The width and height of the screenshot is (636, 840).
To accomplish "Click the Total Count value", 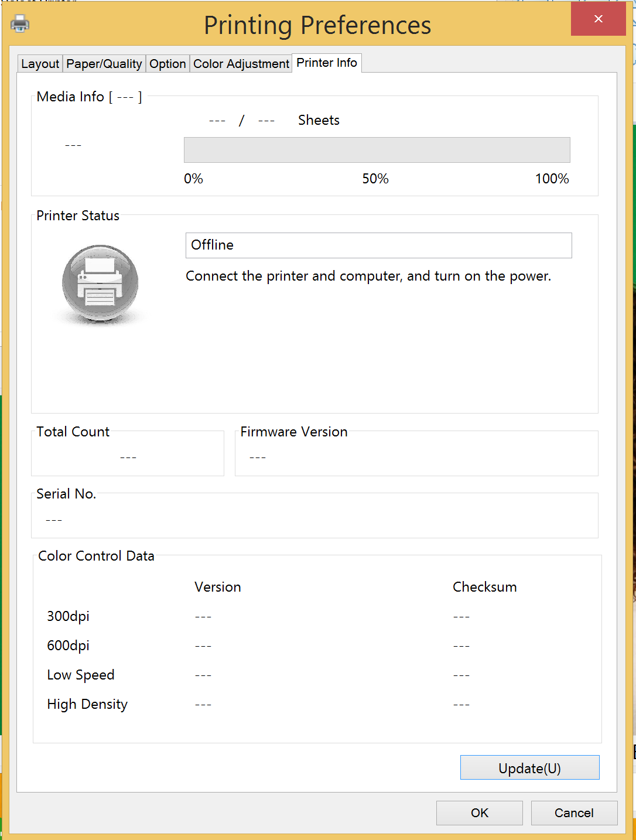I will (128, 457).
